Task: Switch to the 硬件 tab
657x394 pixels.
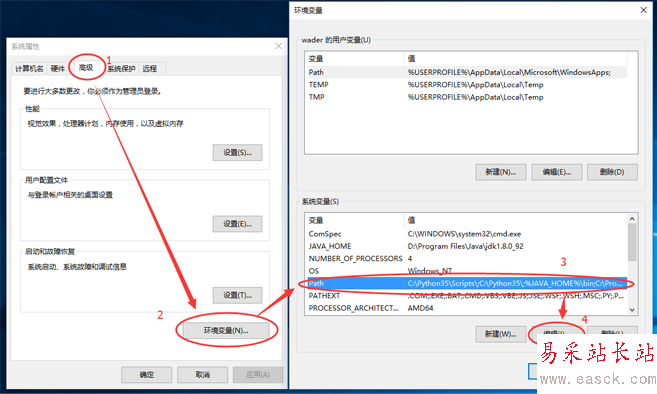Action: pos(58,68)
